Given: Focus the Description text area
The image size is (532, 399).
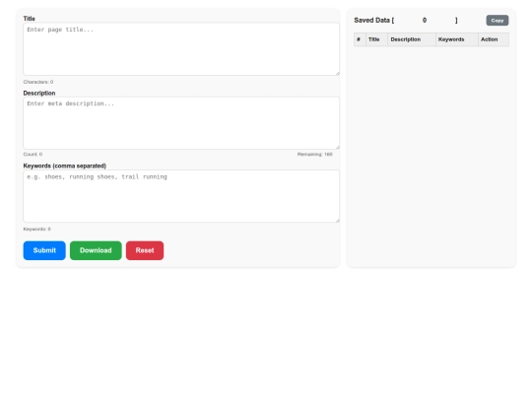Looking at the screenshot, I should tap(181, 123).
